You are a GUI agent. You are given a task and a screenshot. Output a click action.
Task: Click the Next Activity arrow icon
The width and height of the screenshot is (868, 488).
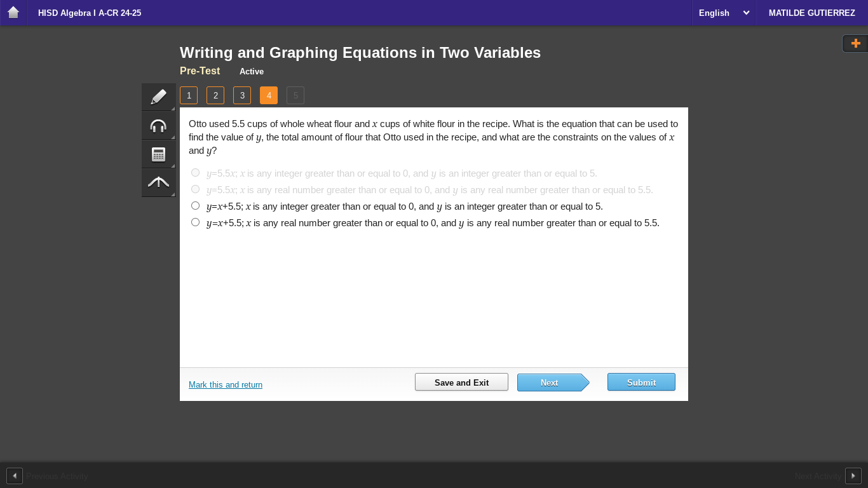click(853, 475)
